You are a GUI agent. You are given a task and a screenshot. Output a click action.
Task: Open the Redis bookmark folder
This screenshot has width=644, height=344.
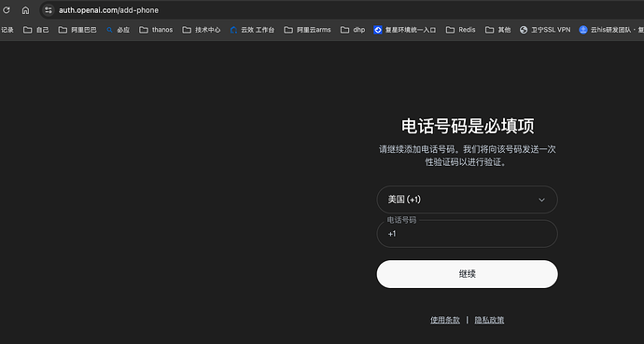pos(460,30)
